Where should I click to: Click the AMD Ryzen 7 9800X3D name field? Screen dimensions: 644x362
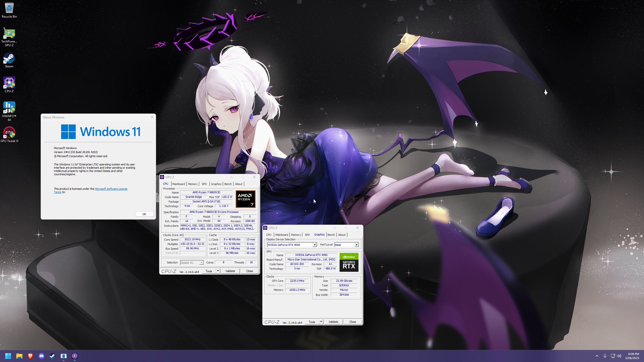click(206, 193)
